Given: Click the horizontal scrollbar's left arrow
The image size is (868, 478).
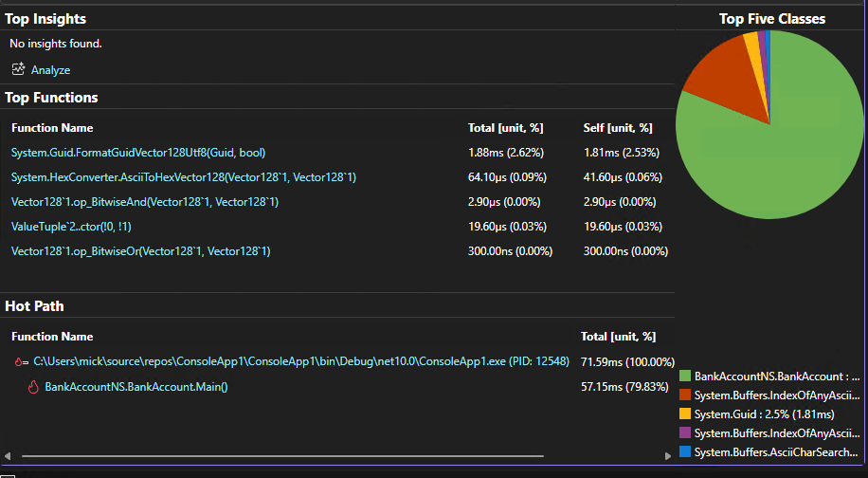Looking at the screenshot, I should click(x=8, y=456).
